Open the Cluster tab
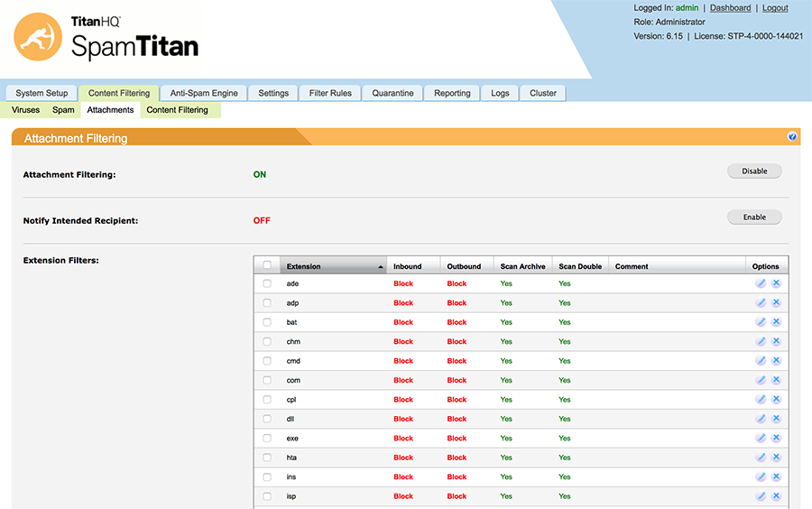 (543, 93)
